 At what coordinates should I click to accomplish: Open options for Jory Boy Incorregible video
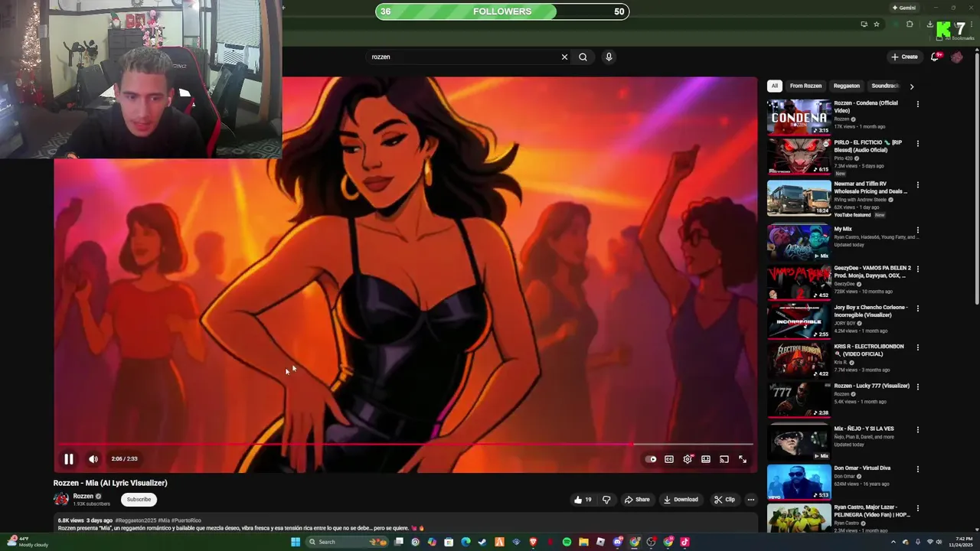pyautogui.click(x=917, y=308)
